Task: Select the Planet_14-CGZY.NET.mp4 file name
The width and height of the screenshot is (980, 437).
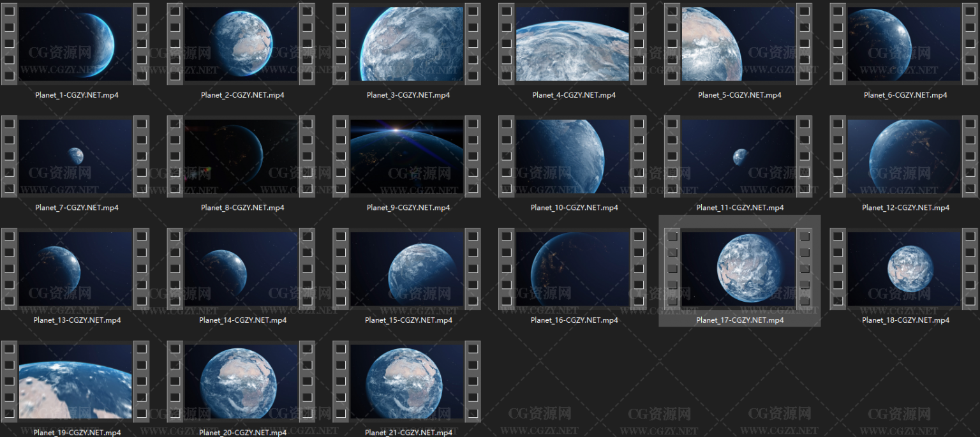Action: (242, 320)
